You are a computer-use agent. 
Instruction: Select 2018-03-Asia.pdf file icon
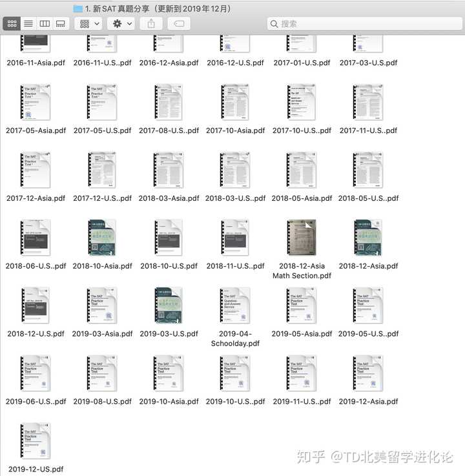click(169, 170)
